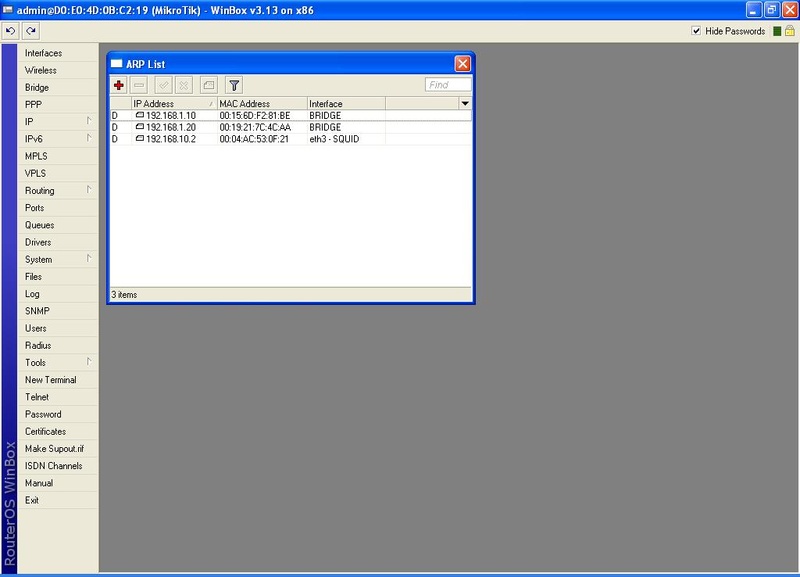The height and width of the screenshot is (577, 800).
Task: Click the ARP List window title icon
Action: pyautogui.click(x=117, y=64)
